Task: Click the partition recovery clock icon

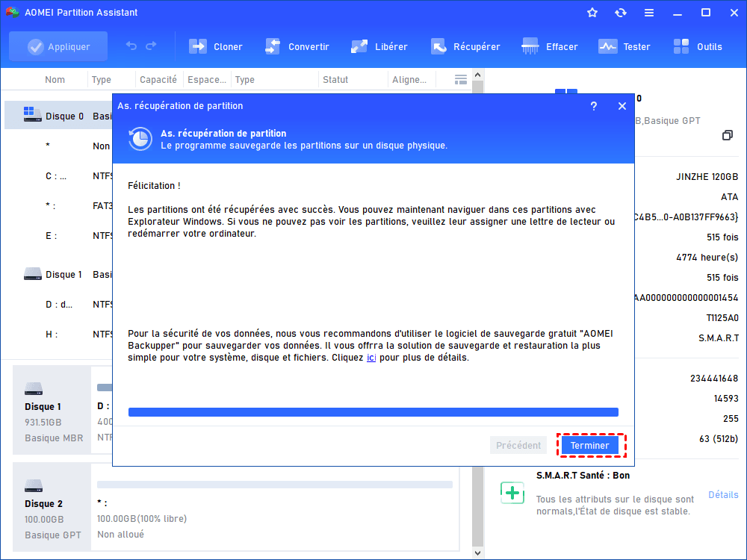Action: [x=140, y=139]
